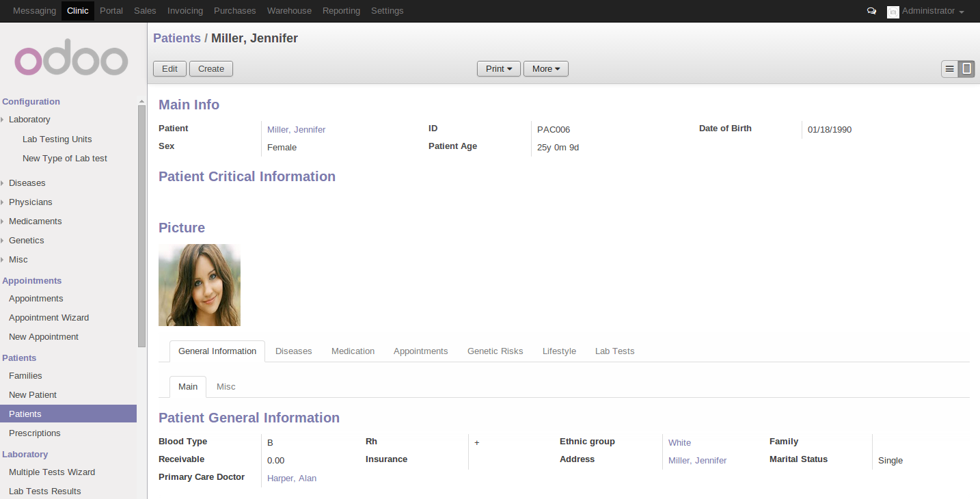
Task: Open New Appointment in sidebar
Action: click(44, 337)
